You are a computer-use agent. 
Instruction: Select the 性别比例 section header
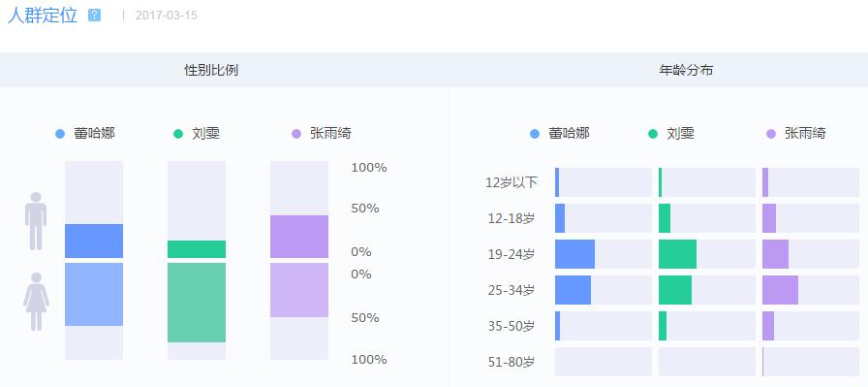click(x=211, y=71)
